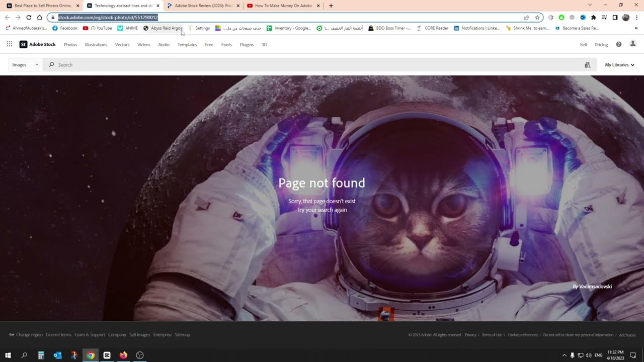The image size is (644, 362).
Task: Bookmark this page with the star
Action: [x=537, y=17]
